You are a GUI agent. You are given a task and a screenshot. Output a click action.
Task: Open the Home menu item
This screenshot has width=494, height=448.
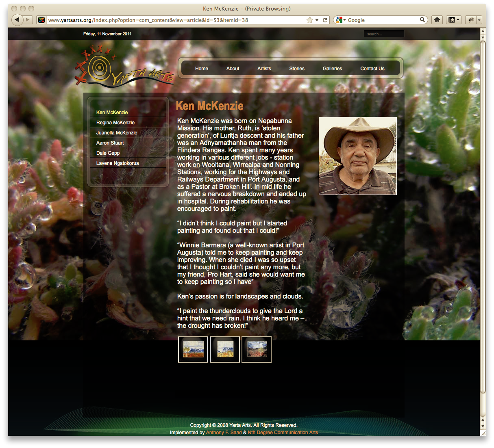point(202,69)
